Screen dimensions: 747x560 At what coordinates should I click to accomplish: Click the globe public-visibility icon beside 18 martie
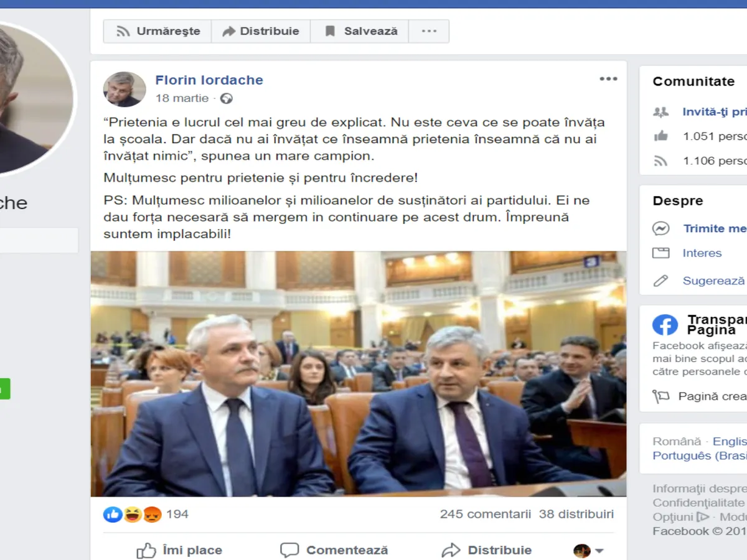click(x=227, y=98)
